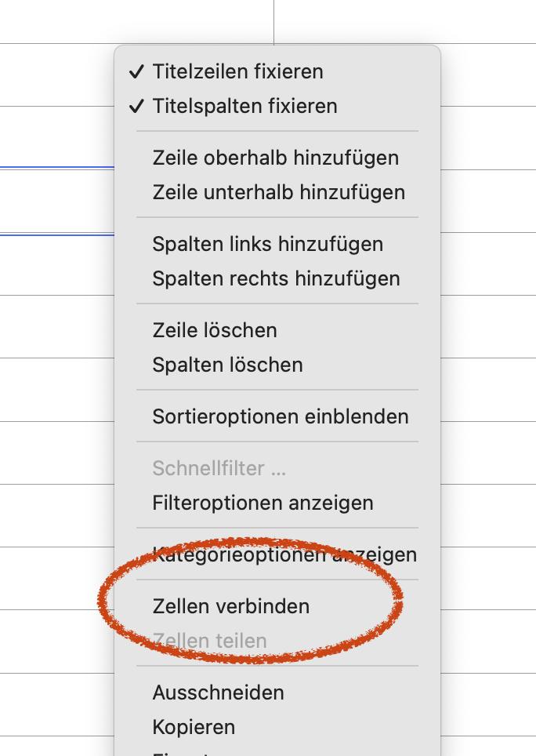Select Zeile unterhalb hinzufügen

pyautogui.click(x=278, y=192)
